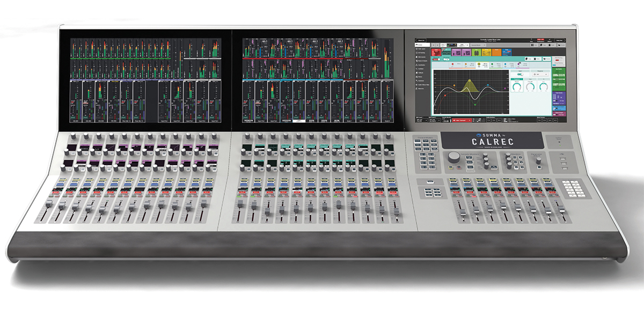The width and height of the screenshot is (644, 316).
Task: Adjust the Q rotary dial
Action: 544,87
